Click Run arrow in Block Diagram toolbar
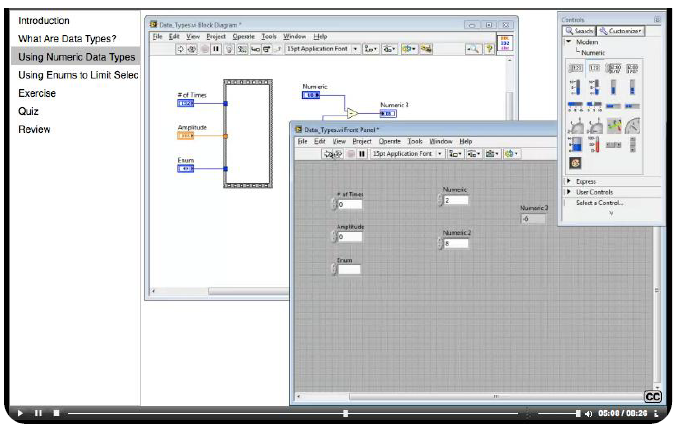The image size is (676, 430). click(x=181, y=48)
